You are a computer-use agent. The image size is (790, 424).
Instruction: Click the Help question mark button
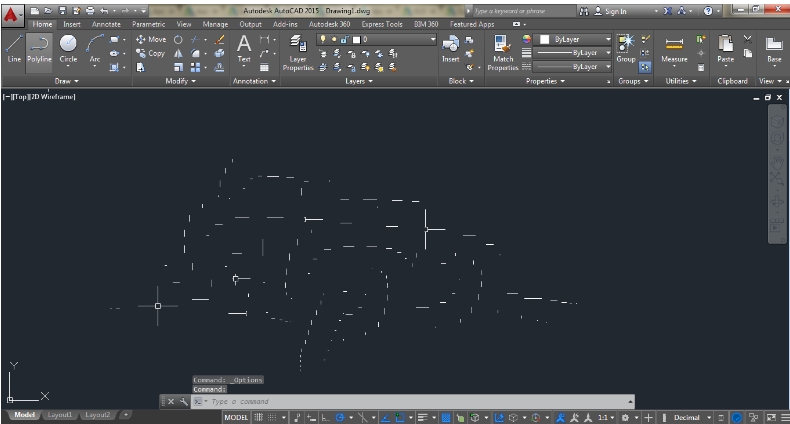[708, 11]
